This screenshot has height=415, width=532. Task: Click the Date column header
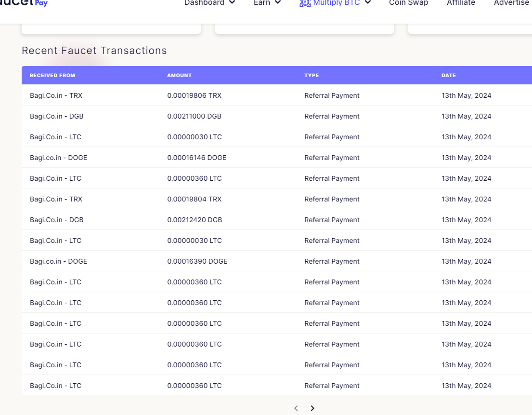pos(449,75)
